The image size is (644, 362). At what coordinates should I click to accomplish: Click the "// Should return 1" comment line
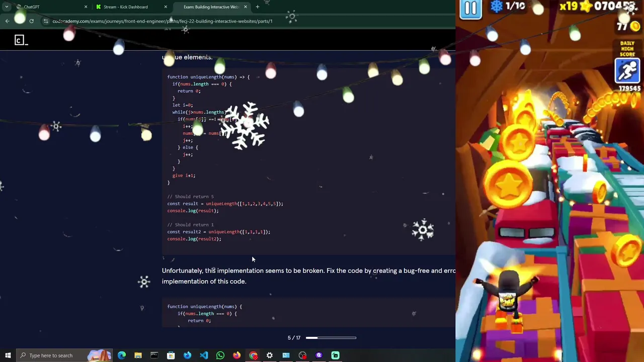point(191,225)
